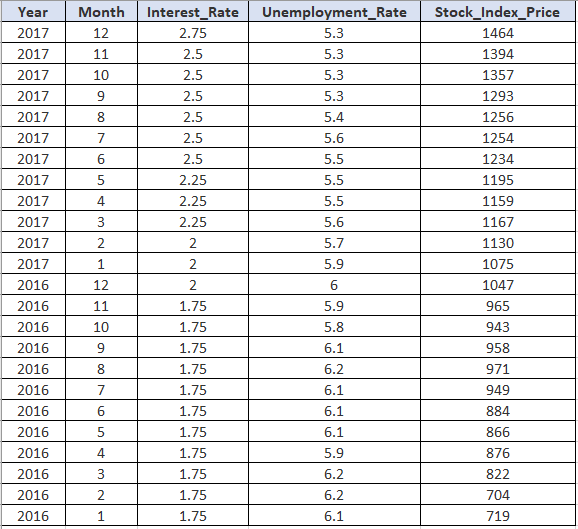Select unemployment rate cell showing 6
Image resolution: width=578 pixels, height=529 pixels.
pos(334,285)
